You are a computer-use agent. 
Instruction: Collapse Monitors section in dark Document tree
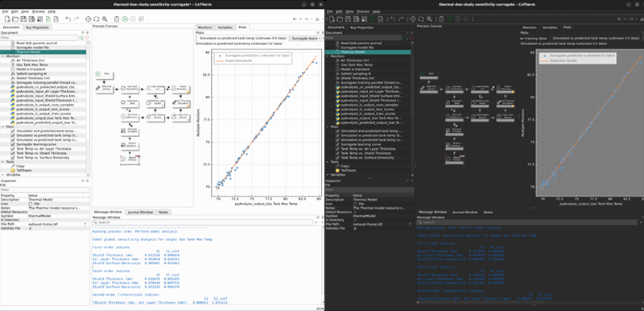327,56
